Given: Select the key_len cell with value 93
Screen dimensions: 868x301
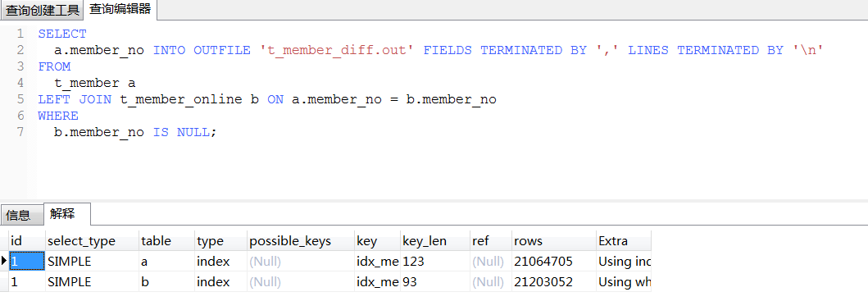Looking at the screenshot, I should coord(434,281).
